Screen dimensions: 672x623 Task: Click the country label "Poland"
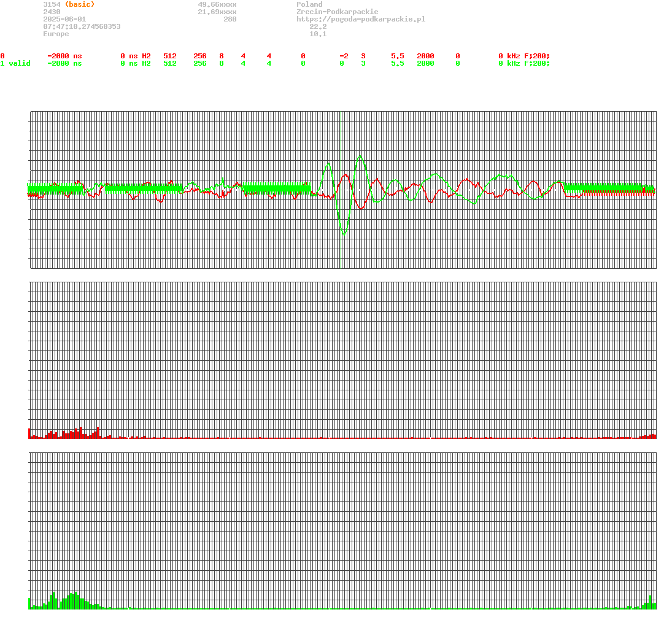[309, 4]
